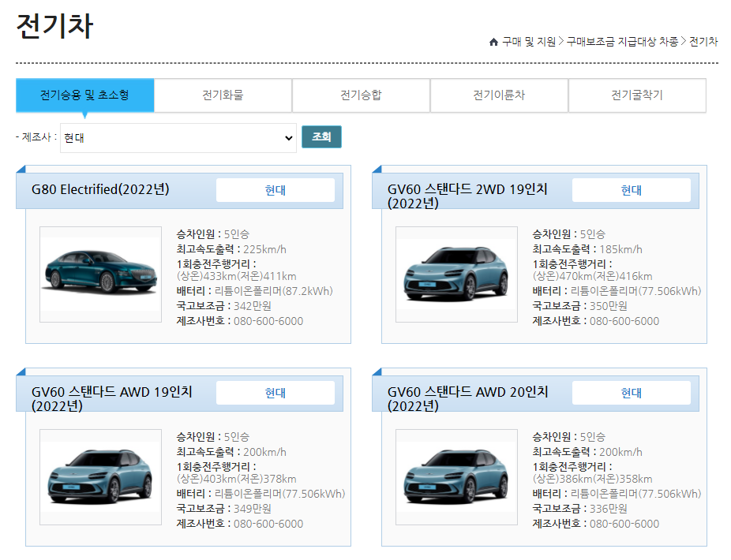Click the 리튬이온폴리머(87.2kWh) battery text
The height and width of the screenshot is (560, 731).
[274, 291]
